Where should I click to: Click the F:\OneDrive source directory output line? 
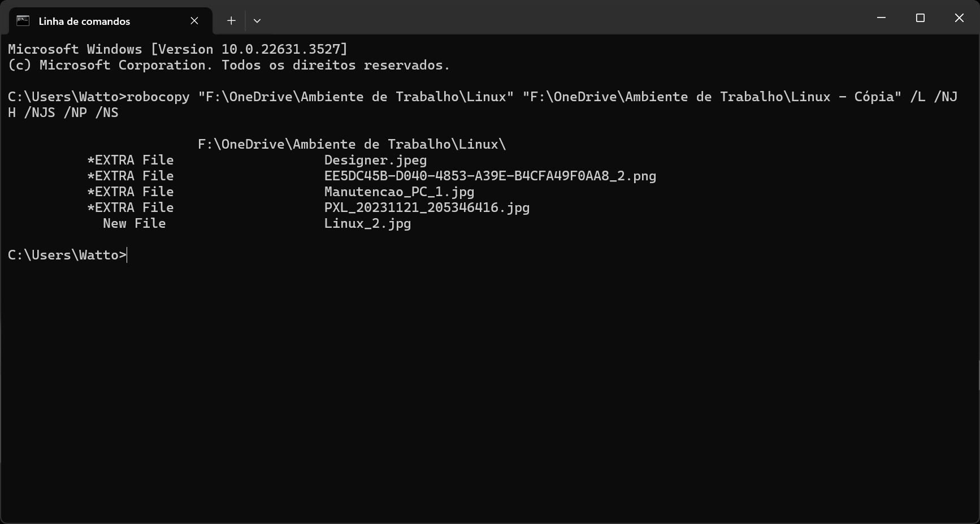tap(352, 145)
